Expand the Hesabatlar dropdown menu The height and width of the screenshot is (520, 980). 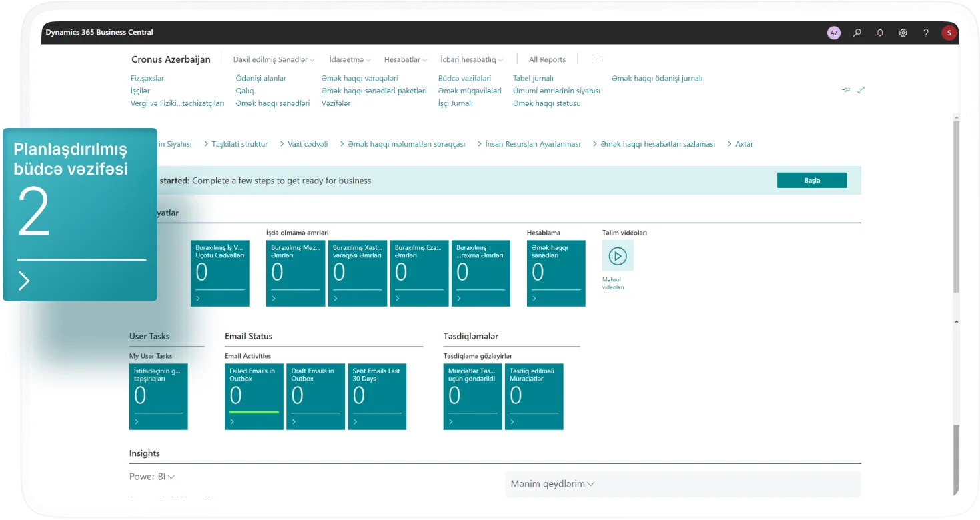(406, 60)
